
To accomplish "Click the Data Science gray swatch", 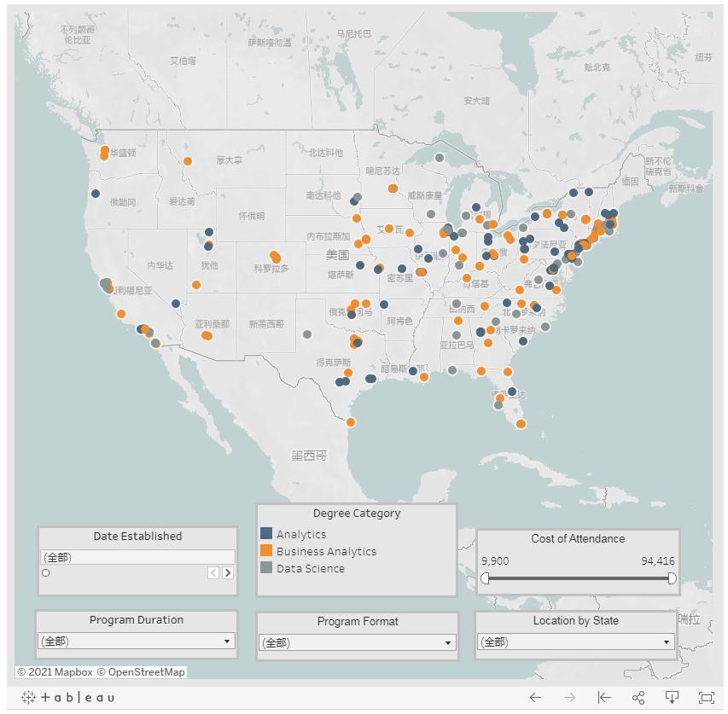I will pyautogui.click(x=266, y=567).
